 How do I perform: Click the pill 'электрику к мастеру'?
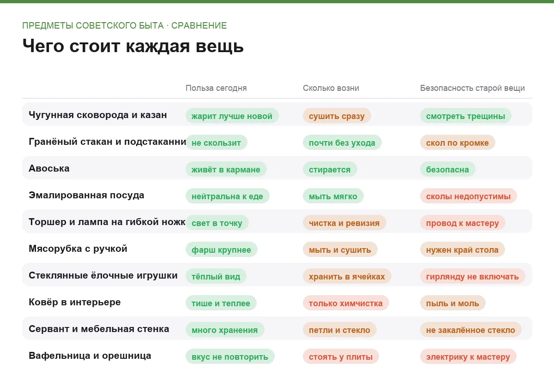click(468, 356)
